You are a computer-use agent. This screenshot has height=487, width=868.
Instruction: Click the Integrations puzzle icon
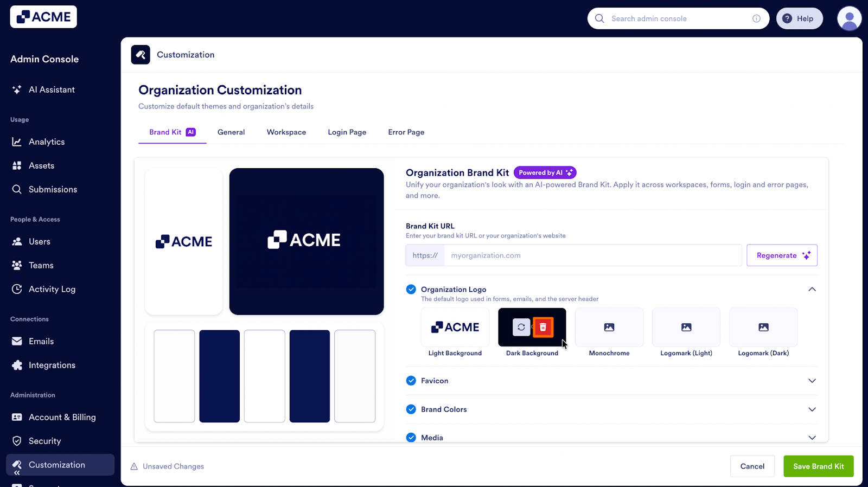click(17, 365)
